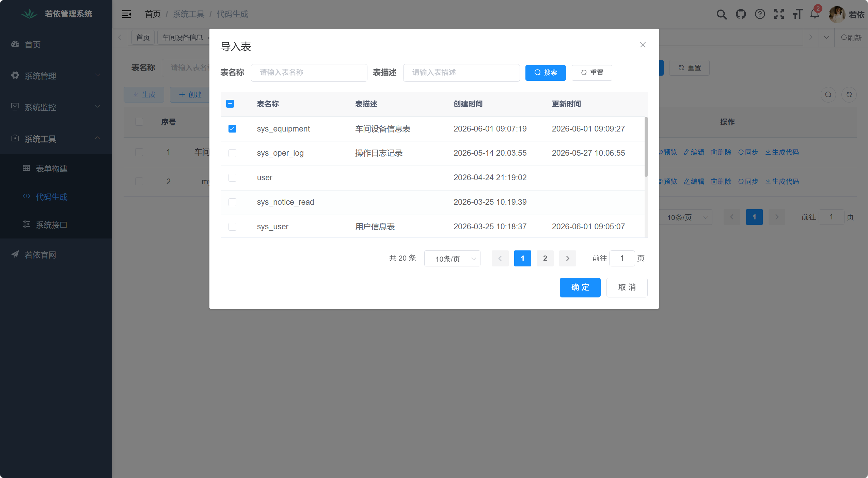Close the import table dialog

point(643,45)
